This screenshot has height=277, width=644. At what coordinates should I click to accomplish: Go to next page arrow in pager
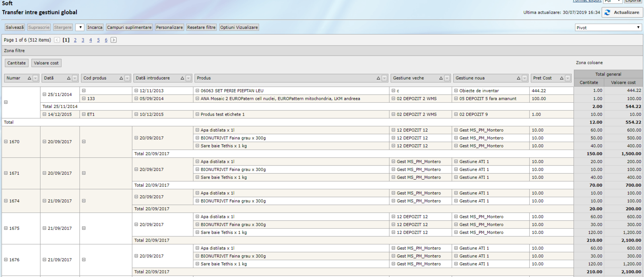tap(114, 40)
